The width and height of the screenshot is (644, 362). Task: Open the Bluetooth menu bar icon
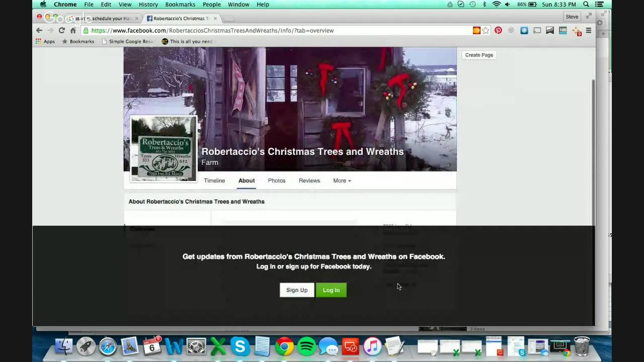485,4
